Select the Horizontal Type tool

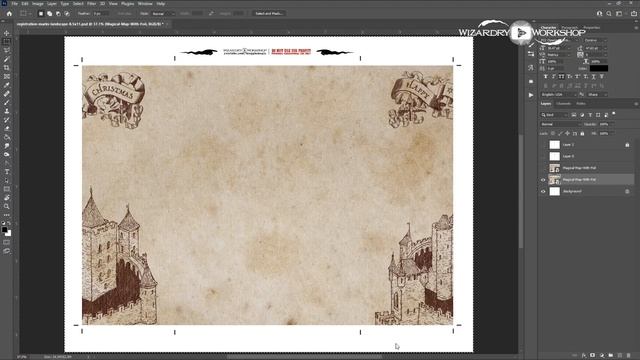[x=7, y=172]
